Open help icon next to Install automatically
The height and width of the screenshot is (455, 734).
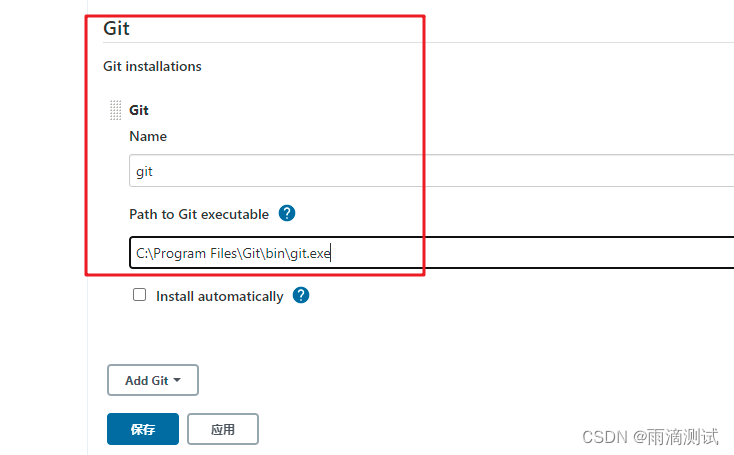(x=301, y=295)
